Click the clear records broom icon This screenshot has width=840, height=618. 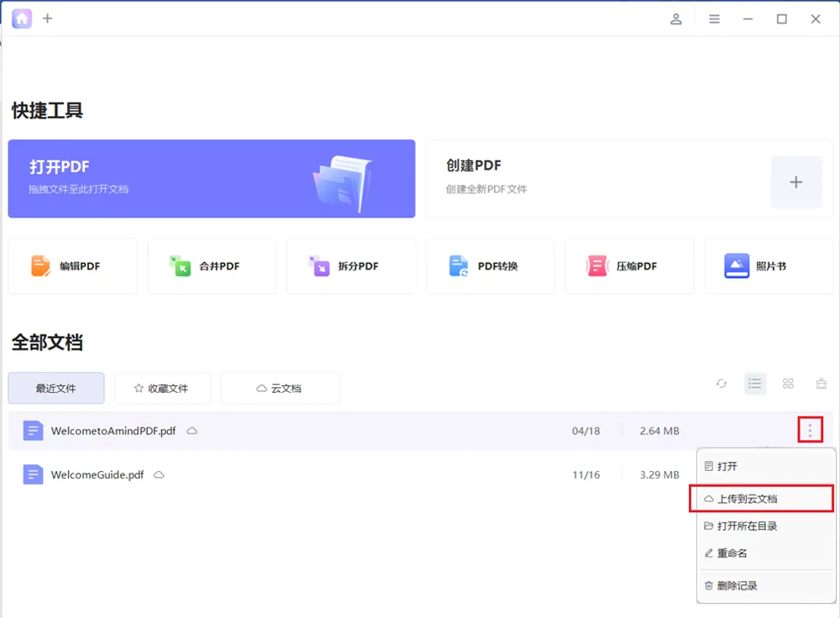(822, 384)
